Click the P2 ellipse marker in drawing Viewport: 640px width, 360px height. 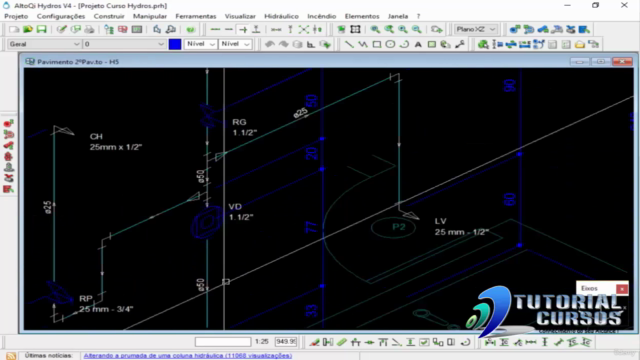[x=393, y=227]
